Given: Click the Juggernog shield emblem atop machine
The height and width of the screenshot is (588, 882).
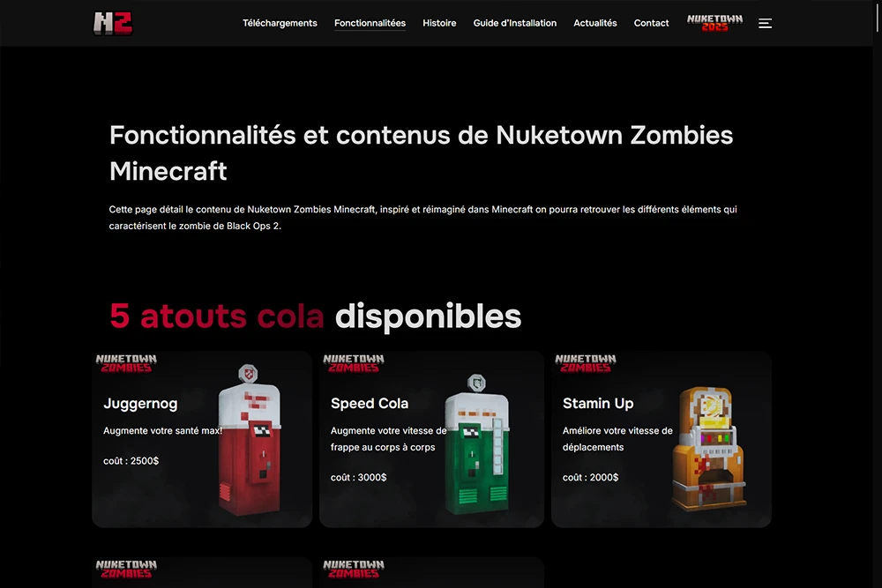Looking at the screenshot, I should tap(248, 374).
